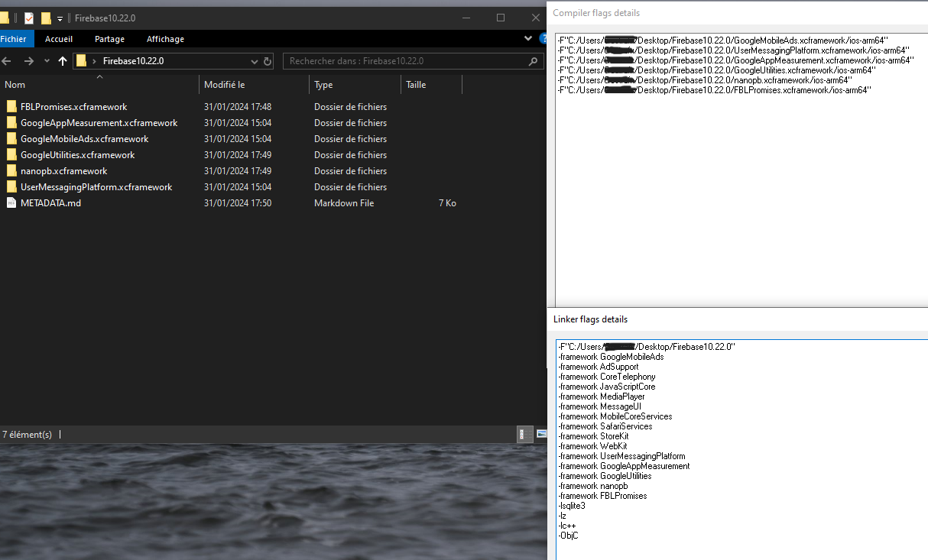This screenshot has height=560, width=928.
Task: Switch to large thumbnails view in status bar
Action: pos(541,434)
